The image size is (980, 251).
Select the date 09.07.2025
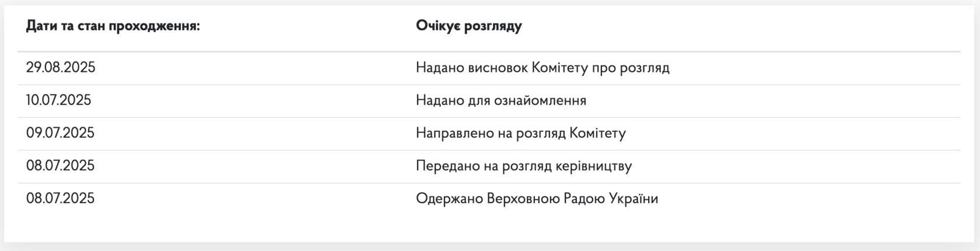coord(60,133)
